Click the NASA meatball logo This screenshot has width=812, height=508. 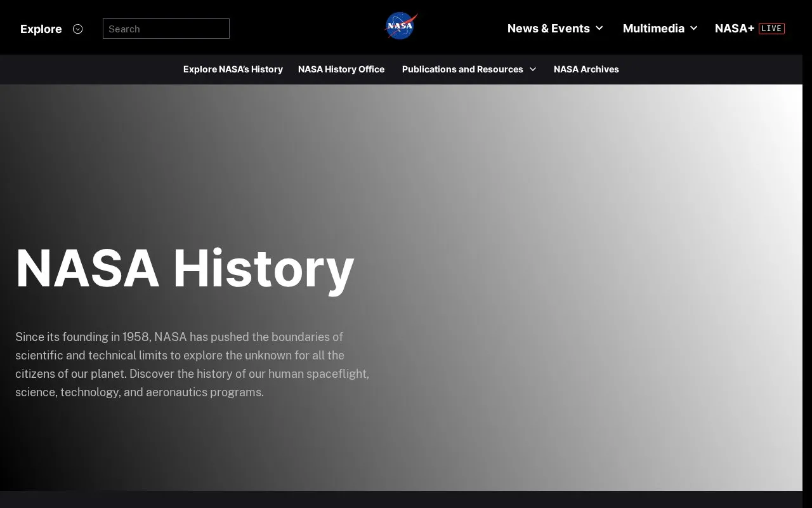(401, 26)
